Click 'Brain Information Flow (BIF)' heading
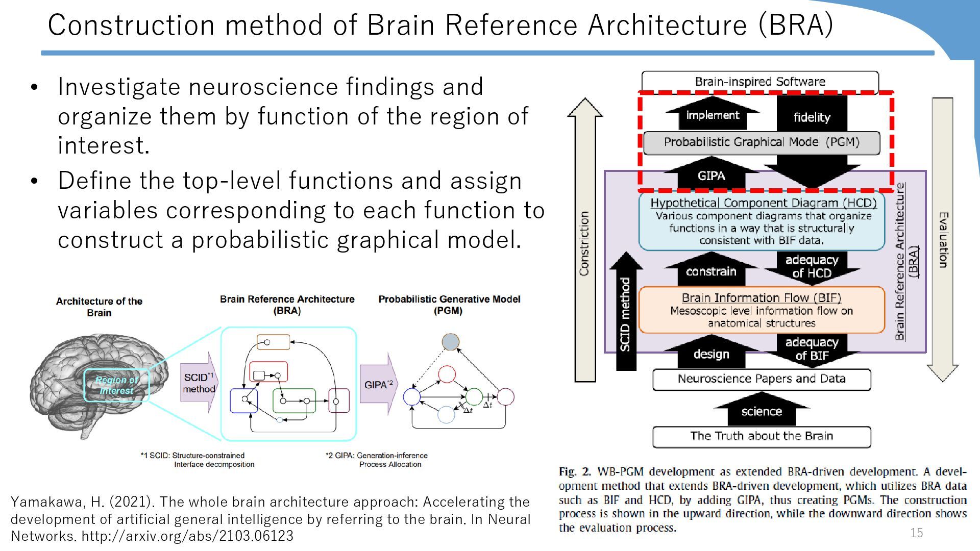Screen dimensions: 980x551 click(x=761, y=298)
